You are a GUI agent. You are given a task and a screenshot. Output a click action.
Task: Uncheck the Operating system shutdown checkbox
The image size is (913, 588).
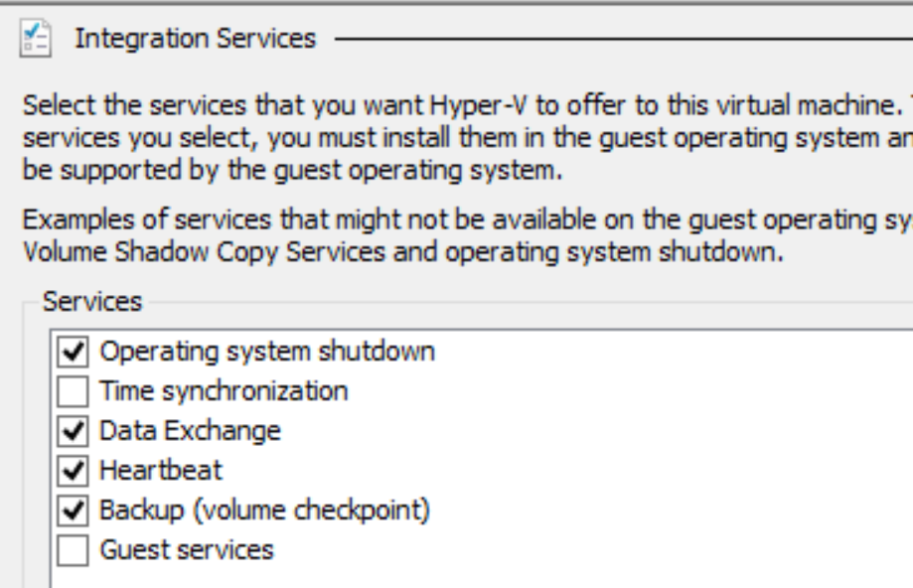(73, 352)
